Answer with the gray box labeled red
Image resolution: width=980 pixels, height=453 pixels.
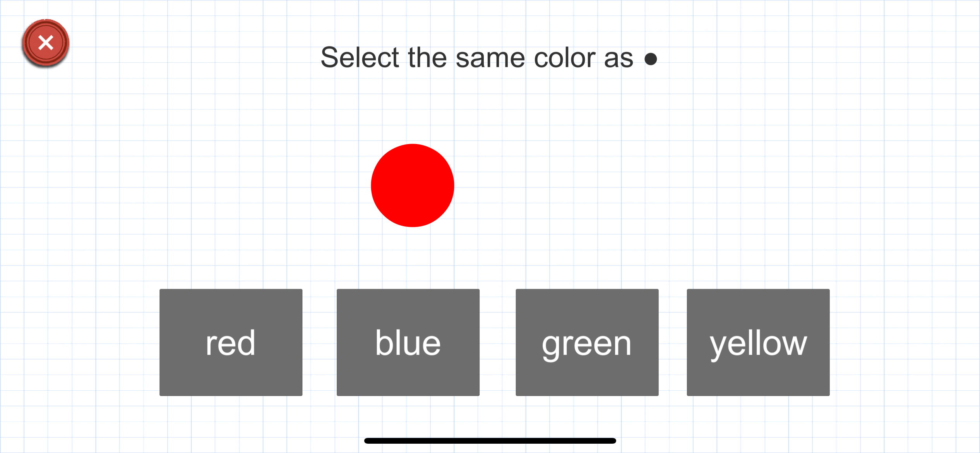tap(231, 342)
